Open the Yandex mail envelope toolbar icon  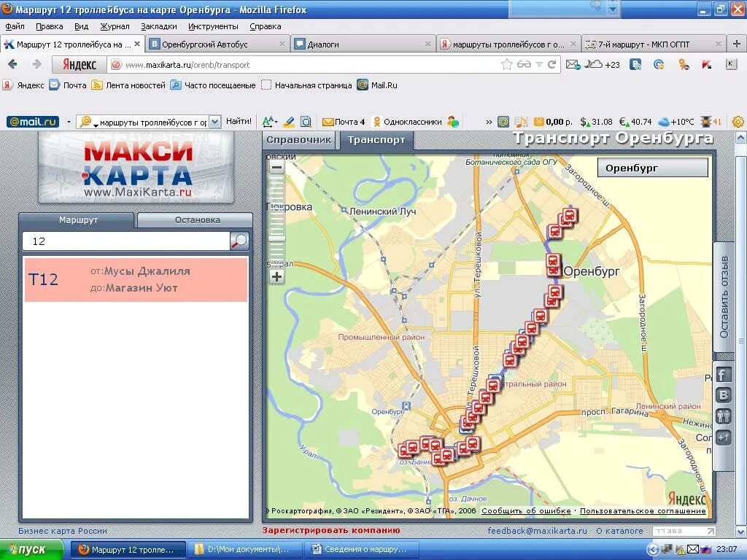point(573,64)
